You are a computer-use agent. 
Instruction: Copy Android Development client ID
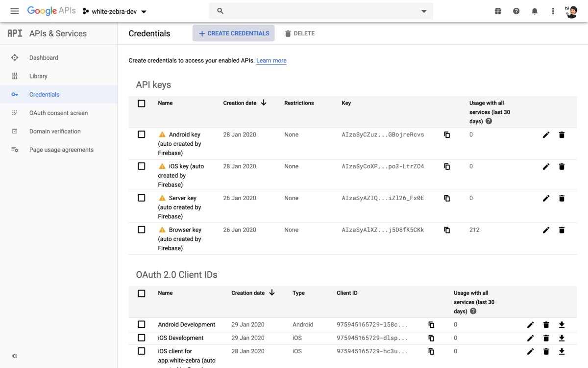[431, 324]
